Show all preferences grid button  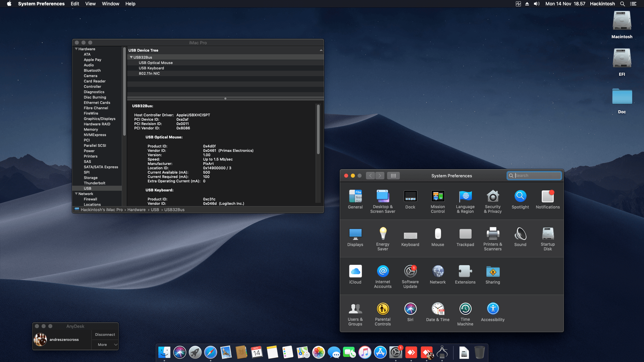coord(393,176)
